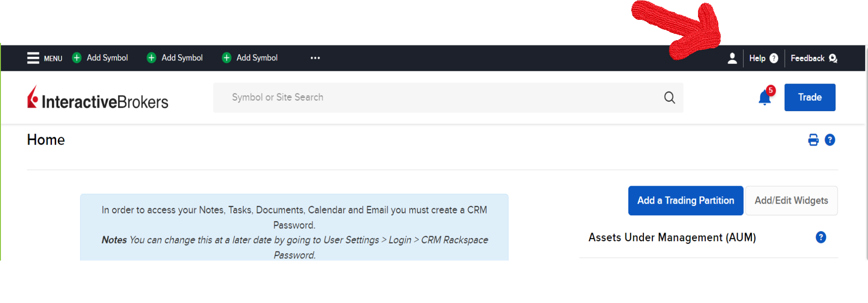Open Add/Edit Widgets
Viewport: 868px width, 303px height.
pyautogui.click(x=791, y=200)
